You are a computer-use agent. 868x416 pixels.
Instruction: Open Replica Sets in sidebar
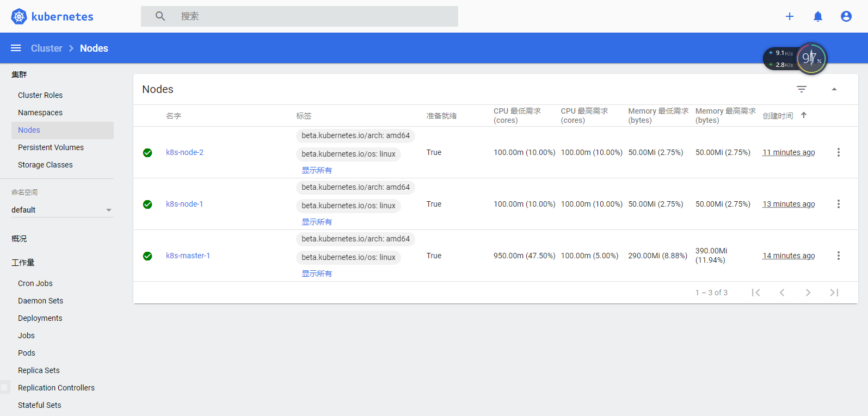[x=39, y=370]
